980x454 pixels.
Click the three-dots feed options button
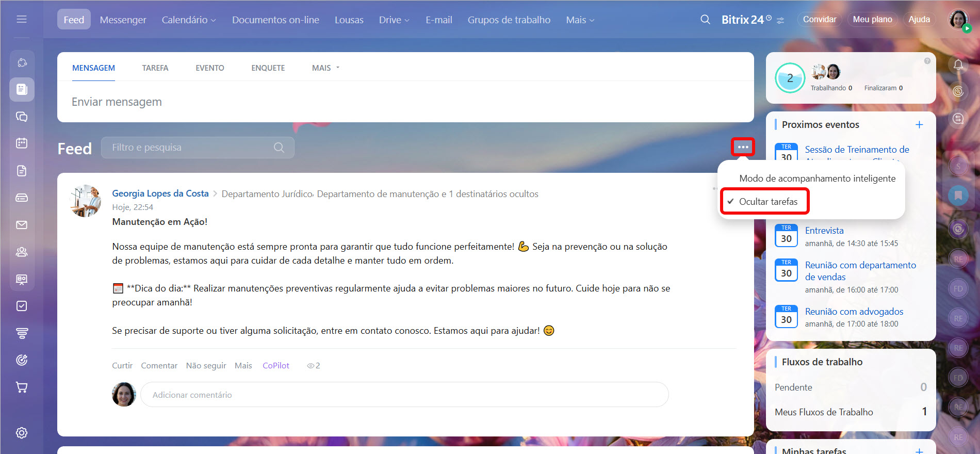point(743,147)
